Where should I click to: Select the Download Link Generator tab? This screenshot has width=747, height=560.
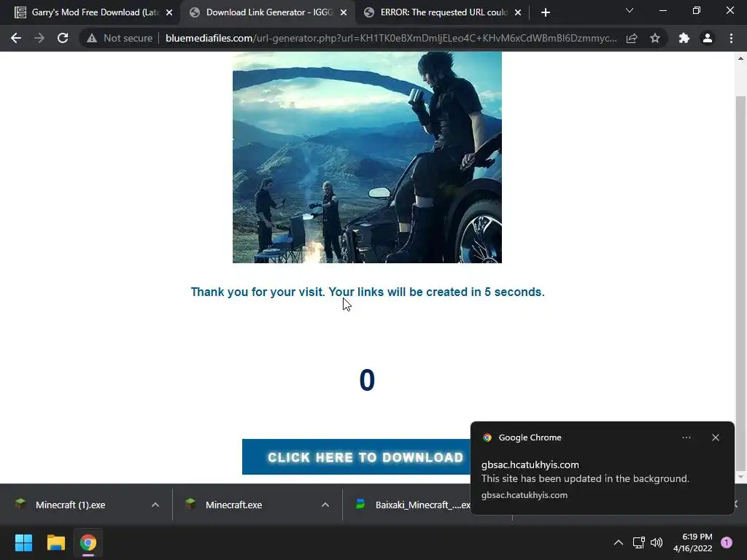pyautogui.click(x=267, y=12)
